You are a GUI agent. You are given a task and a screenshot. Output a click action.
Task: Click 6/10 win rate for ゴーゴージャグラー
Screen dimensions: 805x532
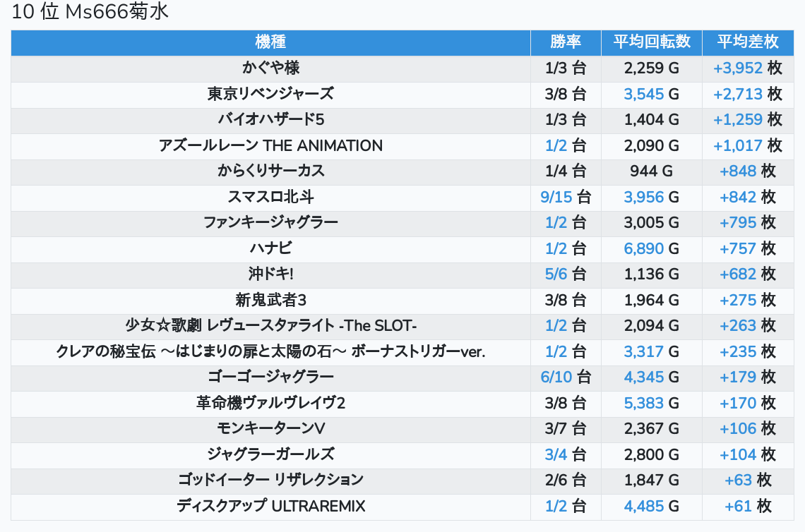pos(556,377)
